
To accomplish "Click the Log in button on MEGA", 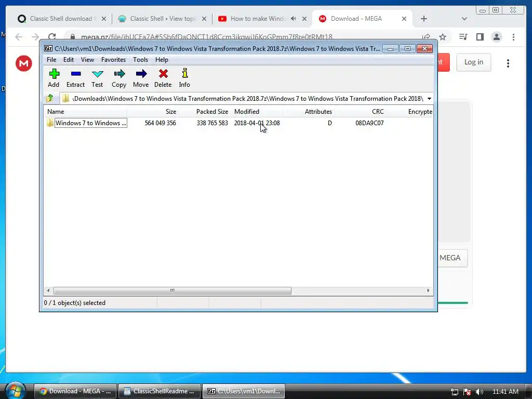I will (x=474, y=62).
